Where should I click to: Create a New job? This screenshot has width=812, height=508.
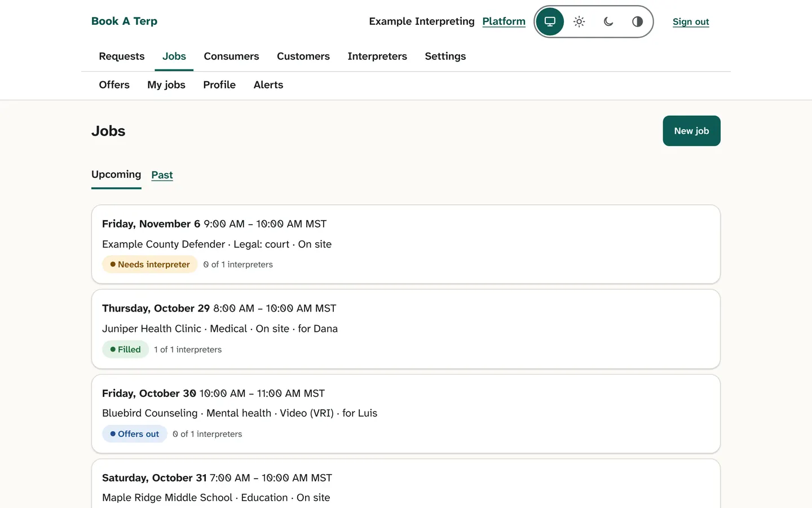pos(691,131)
